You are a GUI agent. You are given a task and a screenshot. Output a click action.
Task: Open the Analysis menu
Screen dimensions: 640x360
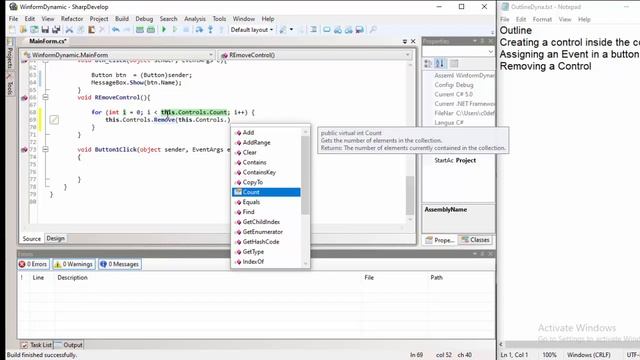[x=195, y=19]
